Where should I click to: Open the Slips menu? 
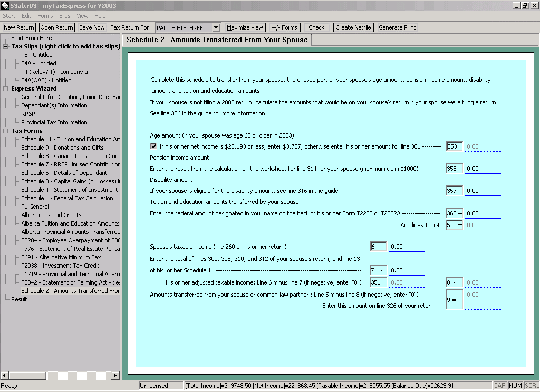(64, 16)
